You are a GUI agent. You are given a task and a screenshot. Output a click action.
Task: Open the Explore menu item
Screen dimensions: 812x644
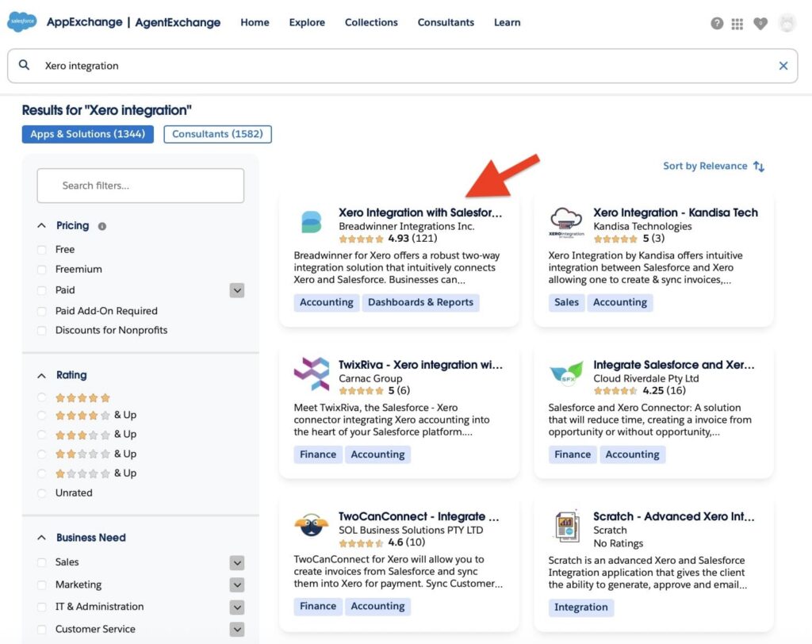click(307, 22)
